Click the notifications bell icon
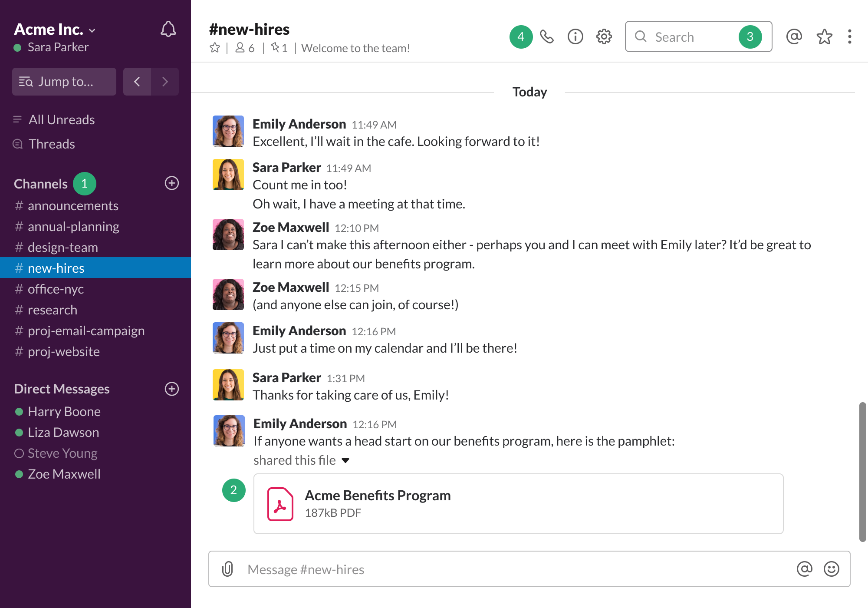The width and height of the screenshot is (868, 608). 168,29
